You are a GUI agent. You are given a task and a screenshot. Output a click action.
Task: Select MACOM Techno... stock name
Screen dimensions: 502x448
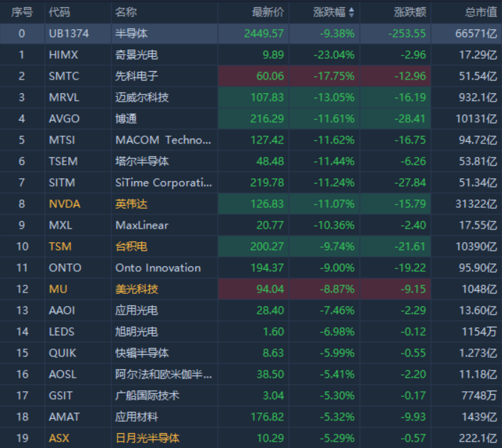[x=163, y=140]
